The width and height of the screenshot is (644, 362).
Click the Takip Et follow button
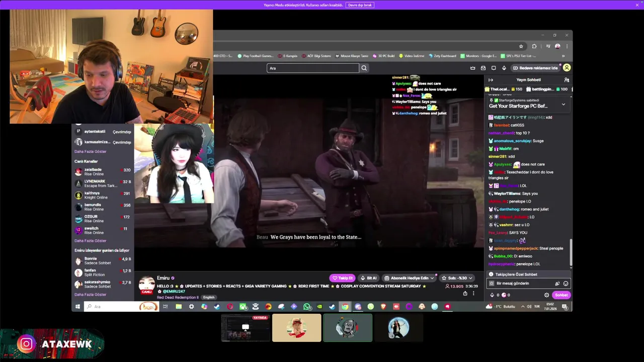(343, 278)
